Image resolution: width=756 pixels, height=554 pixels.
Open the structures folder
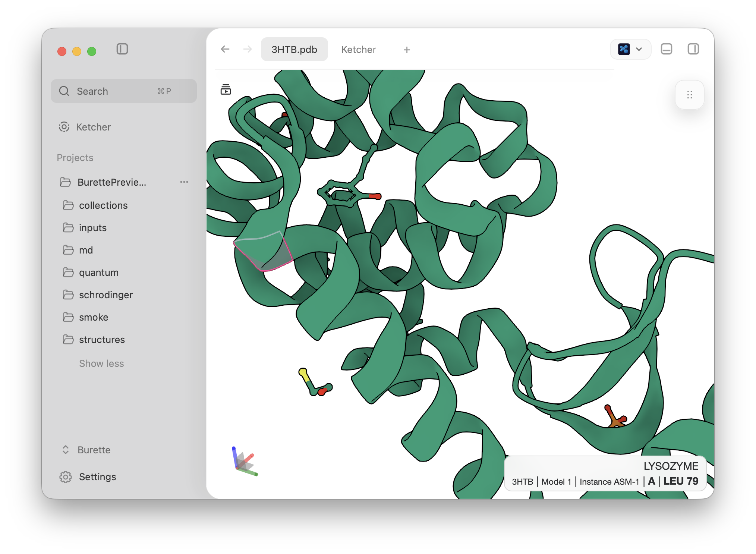click(102, 340)
